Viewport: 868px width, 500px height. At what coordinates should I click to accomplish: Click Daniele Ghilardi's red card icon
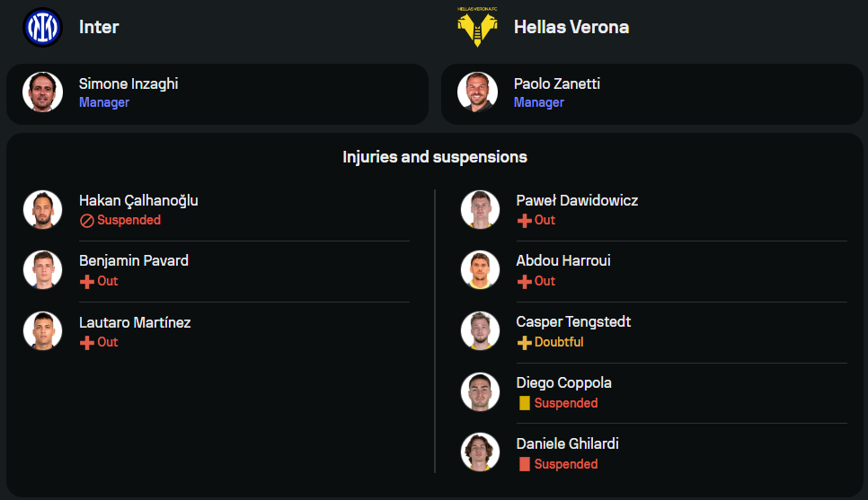click(x=525, y=464)
